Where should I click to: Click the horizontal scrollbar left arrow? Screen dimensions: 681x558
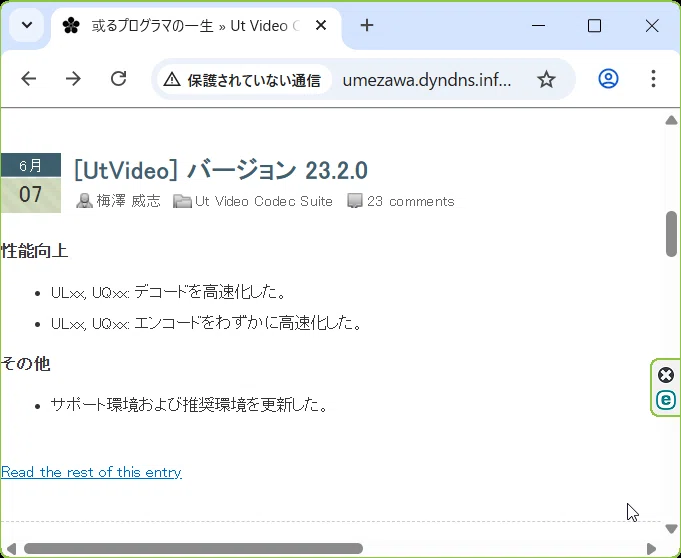point(11,548)
